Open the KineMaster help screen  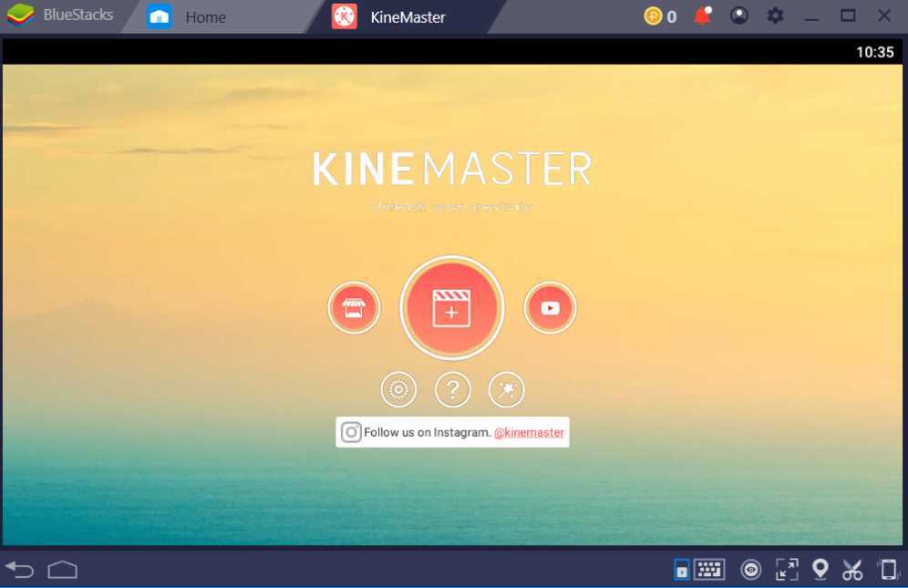coord(452,389)
